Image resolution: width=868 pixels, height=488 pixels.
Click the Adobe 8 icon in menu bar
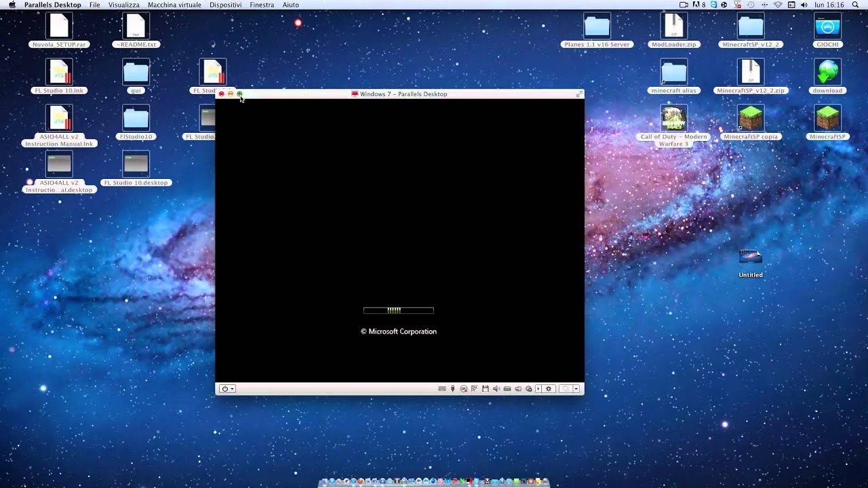pyautogui.click(x=698, y=5)
